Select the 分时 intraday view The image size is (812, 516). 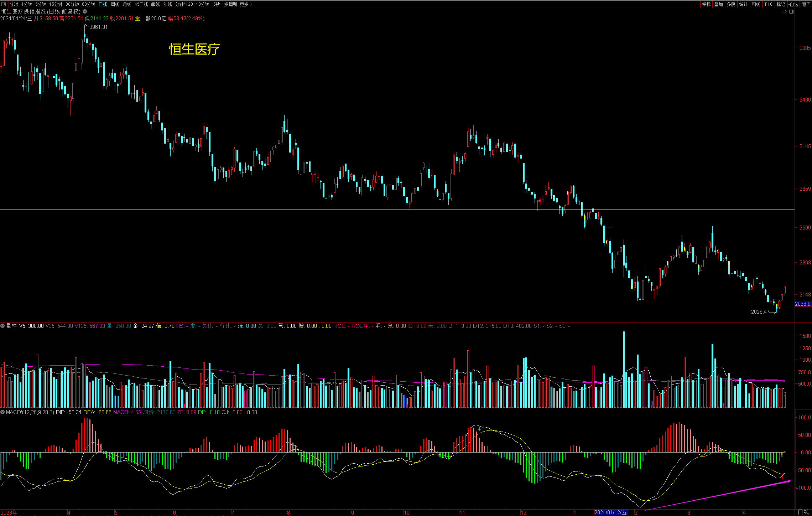point(14,4)
